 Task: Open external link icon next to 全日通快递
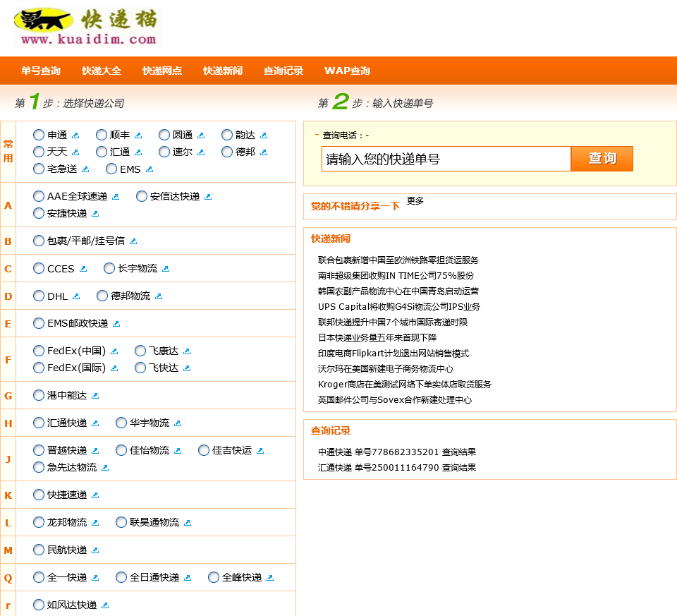click(188, 578)
